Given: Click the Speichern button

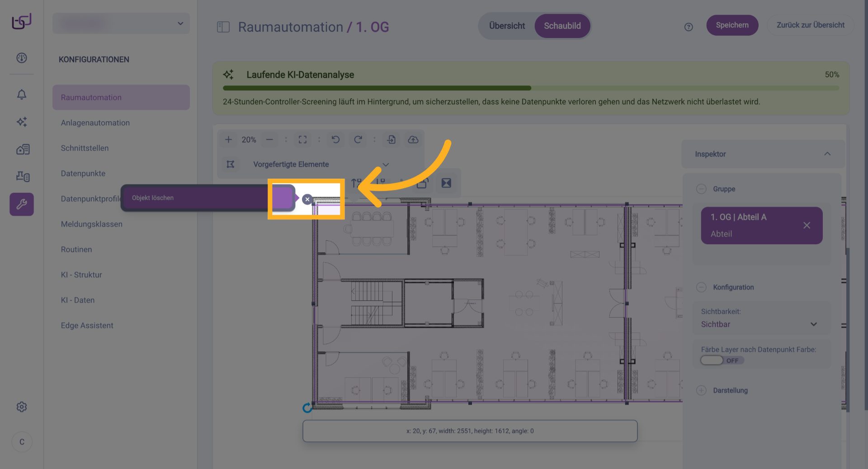Looking at the screenshot, I should [x=732, y=25].
